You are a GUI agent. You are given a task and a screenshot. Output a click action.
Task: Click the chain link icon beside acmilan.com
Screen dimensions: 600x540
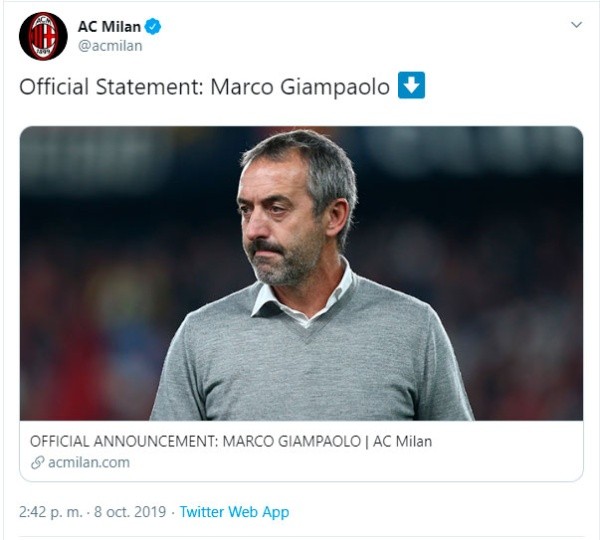37,462
